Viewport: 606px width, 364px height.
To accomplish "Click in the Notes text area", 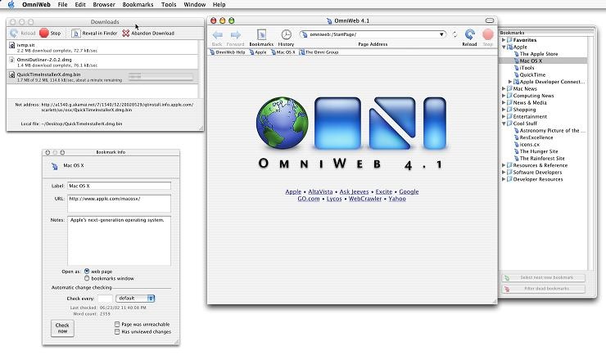I will tap(119, 240).
